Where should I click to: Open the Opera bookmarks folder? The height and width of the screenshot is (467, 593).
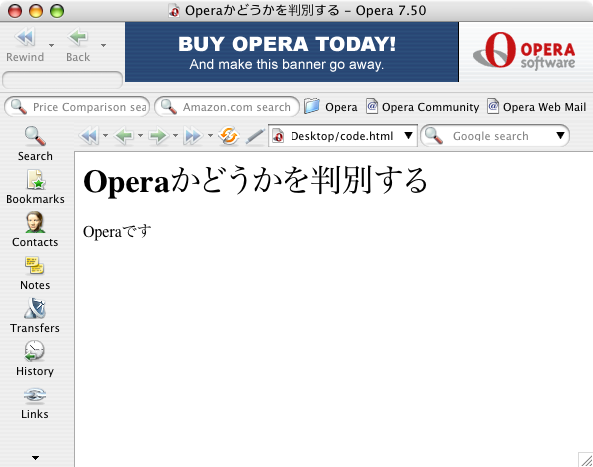coord(331,107)
